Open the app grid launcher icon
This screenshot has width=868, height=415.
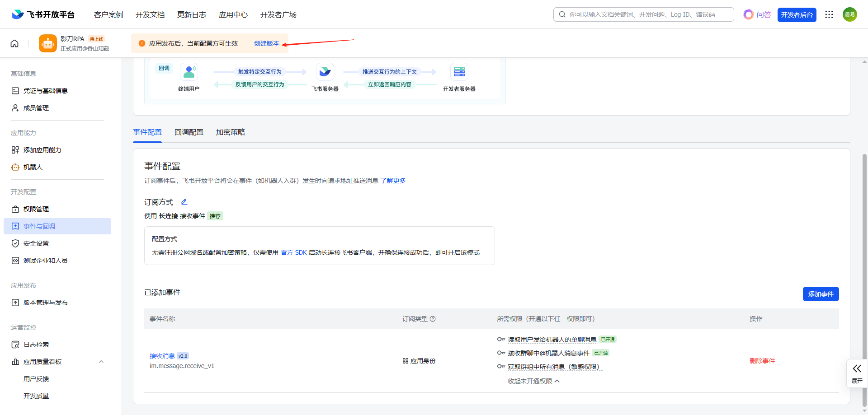[x=829, y=14]
